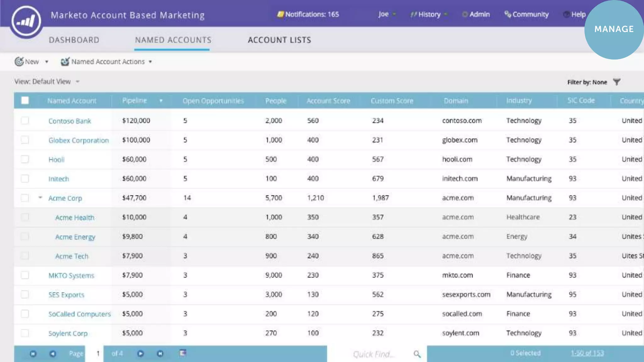Open the filter funnel icon
Viewport: 644px width, 362px height.
(617, 82)
